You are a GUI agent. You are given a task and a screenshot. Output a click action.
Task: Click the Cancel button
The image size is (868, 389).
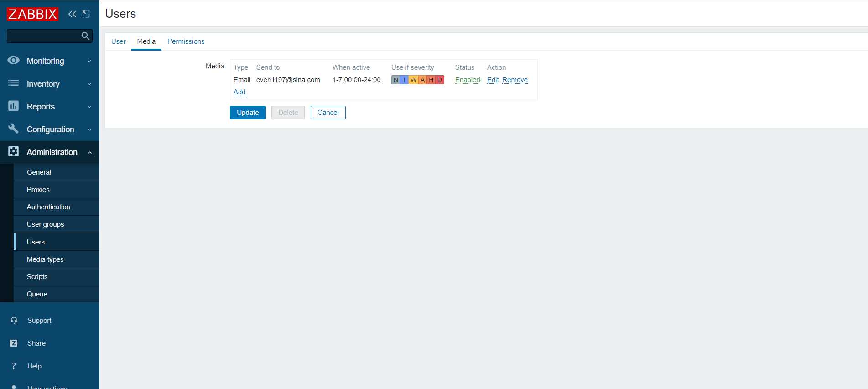click(328, 113)
